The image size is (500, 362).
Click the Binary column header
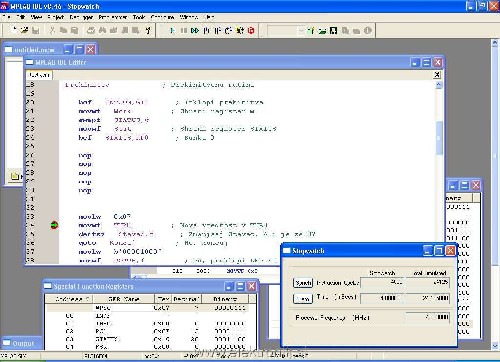tap(225, 299)
